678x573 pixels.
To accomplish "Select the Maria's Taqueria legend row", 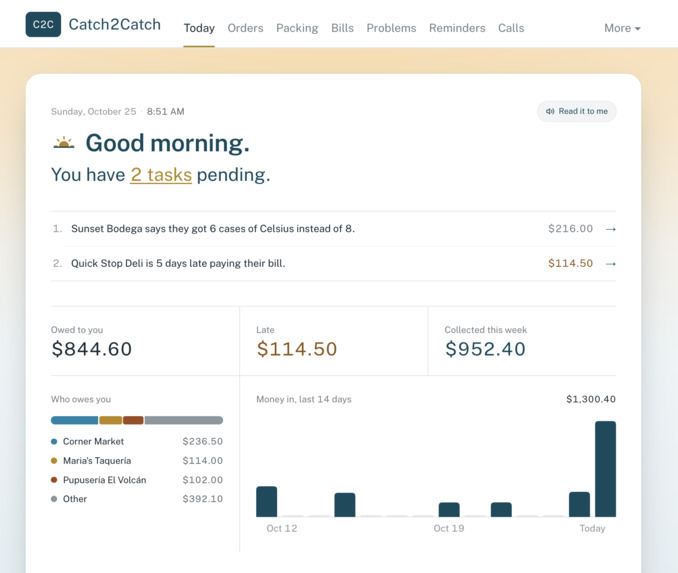I will 137,461.
